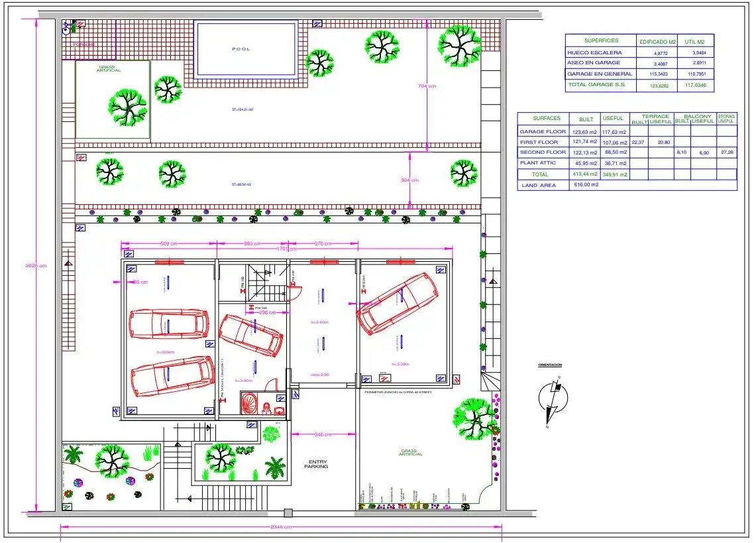Click the BALCONY column header
The image size is (756, 543).
click(697, 116)
